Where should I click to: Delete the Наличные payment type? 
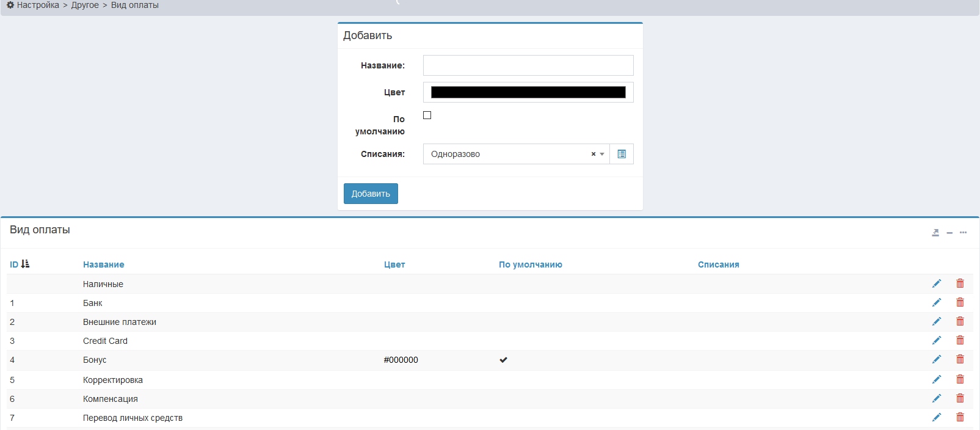coord(960,284)
